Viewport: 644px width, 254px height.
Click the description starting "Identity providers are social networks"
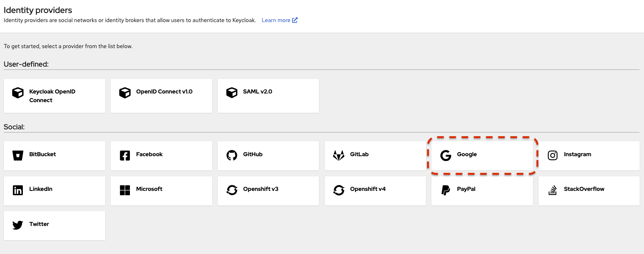pos(130,20)
